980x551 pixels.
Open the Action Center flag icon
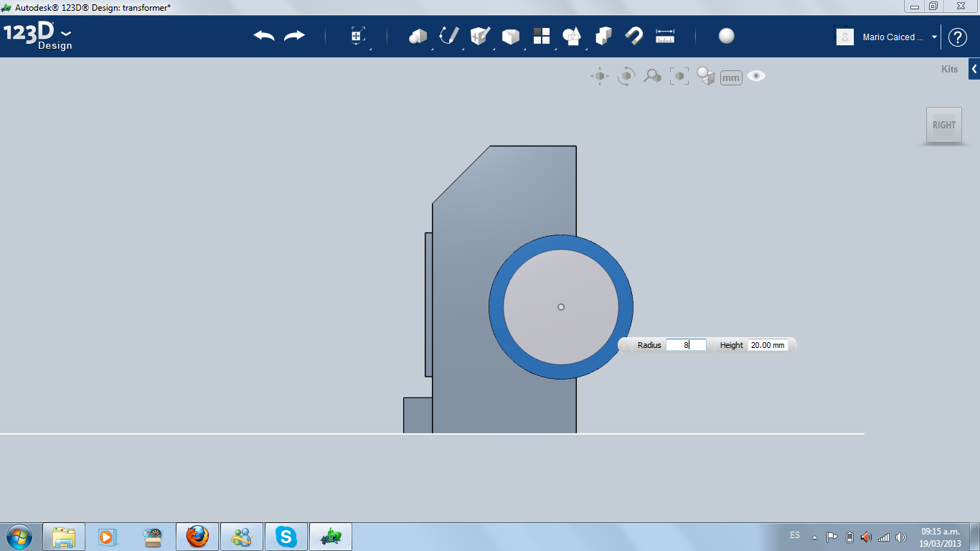pos(832,537)
